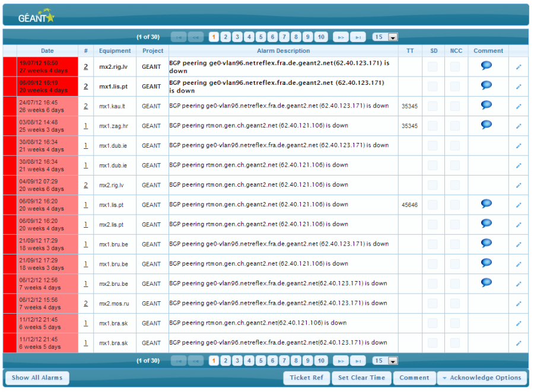
Task: Click the Set Clear Time button
Action: [x=361, y=378]
